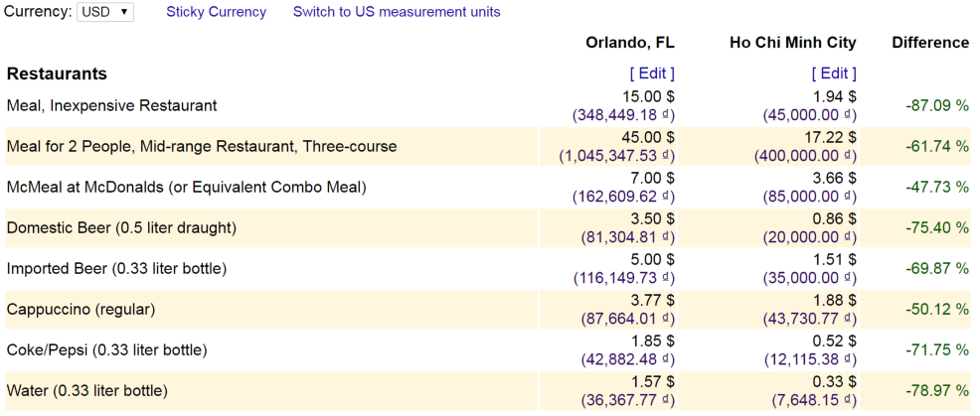Click Orlando dong price 348,449.18
The width and height of the screenshot is (980, 416).
click(x=624, y=115)
